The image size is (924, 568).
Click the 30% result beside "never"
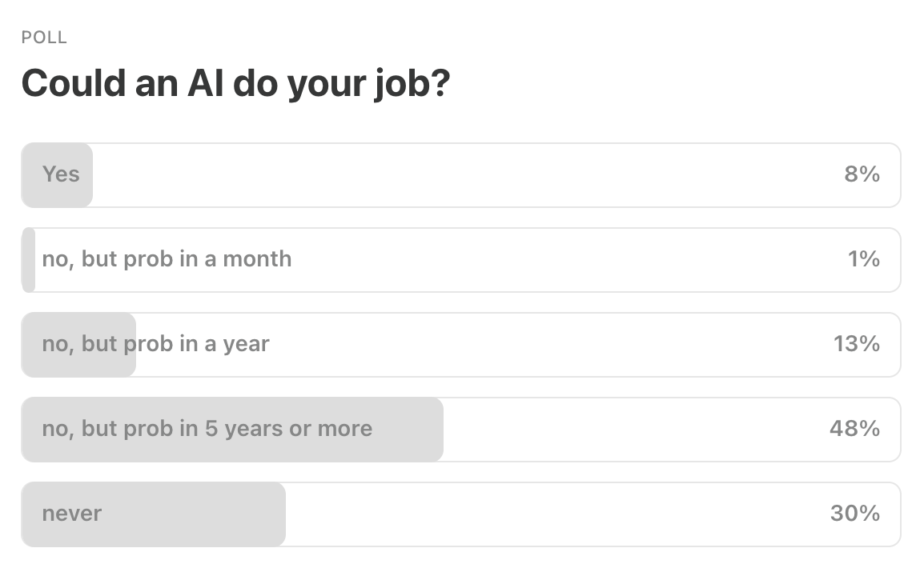click(854, 514)
